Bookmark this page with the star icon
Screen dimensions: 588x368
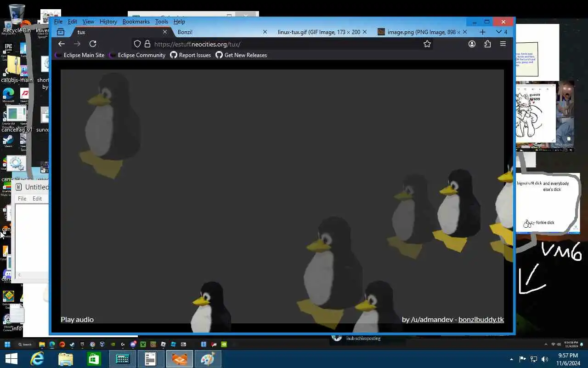[427, 44]
